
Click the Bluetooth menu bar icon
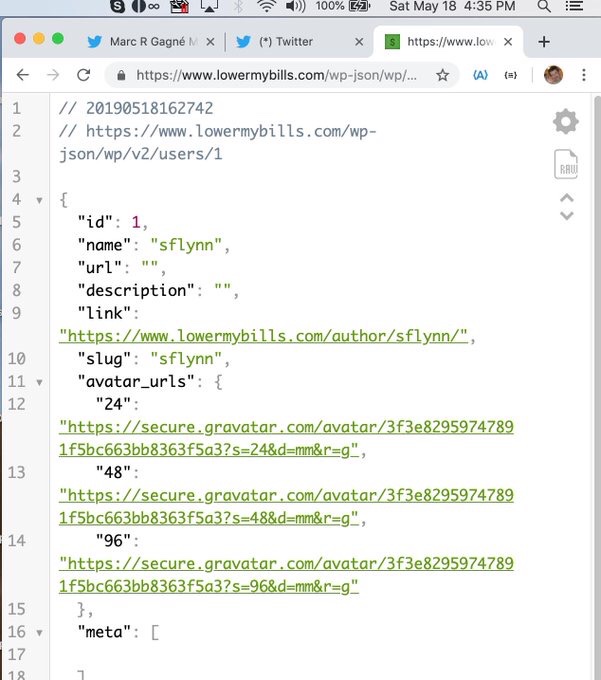point(238,6)
